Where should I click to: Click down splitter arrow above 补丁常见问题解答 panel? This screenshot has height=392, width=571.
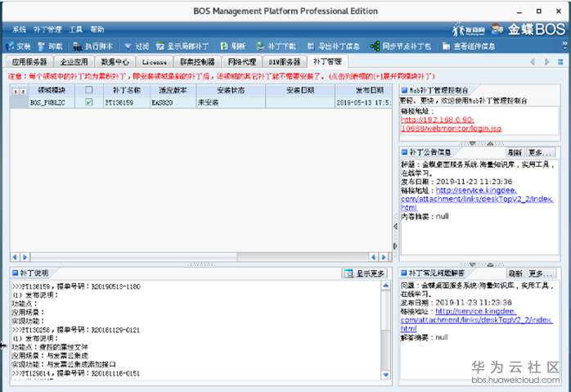click(473, 264)
